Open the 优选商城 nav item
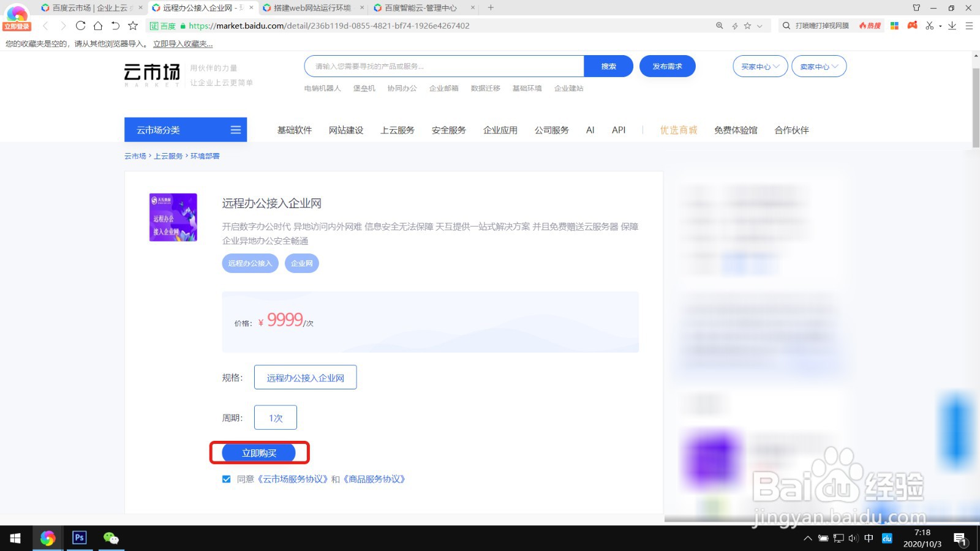The width and height of the screenshot is (980, 551). click(x=679, y=130)
